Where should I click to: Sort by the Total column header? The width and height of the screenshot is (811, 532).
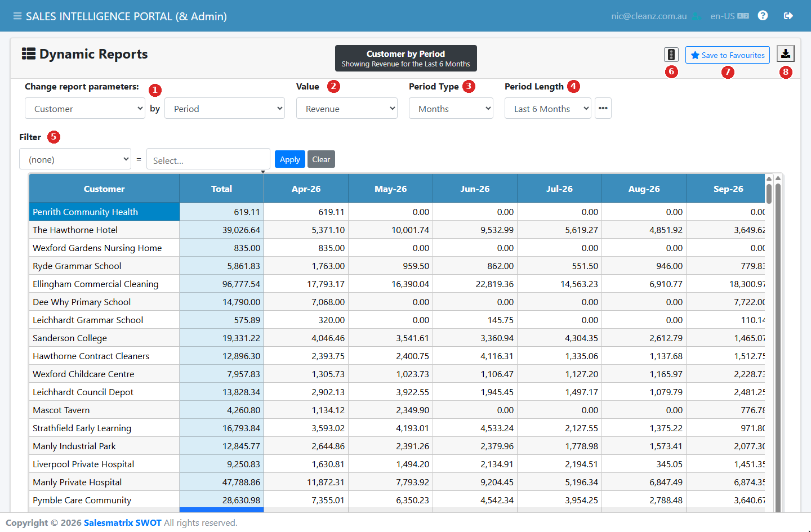221,189
